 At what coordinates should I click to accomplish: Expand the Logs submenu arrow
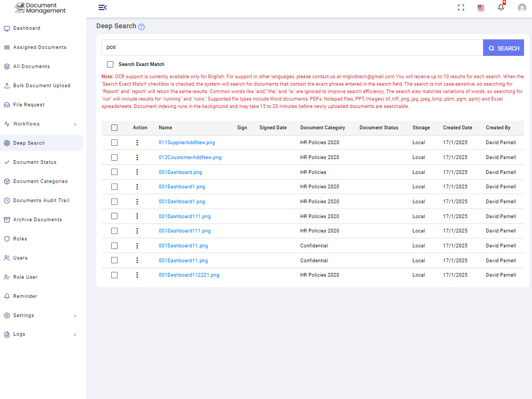[75, 335]
